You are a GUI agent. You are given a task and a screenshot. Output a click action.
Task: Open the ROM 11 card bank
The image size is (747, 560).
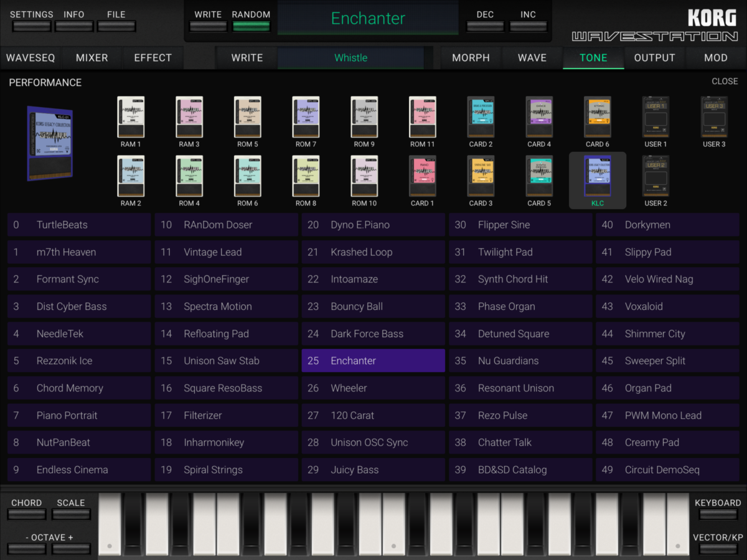[x=422, y=118]
